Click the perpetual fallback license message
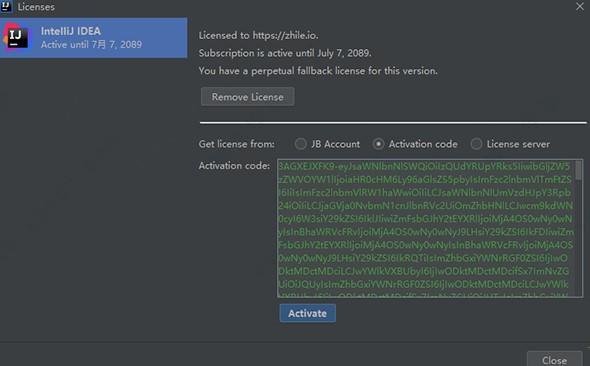590x366 pixels. (318, 71)
